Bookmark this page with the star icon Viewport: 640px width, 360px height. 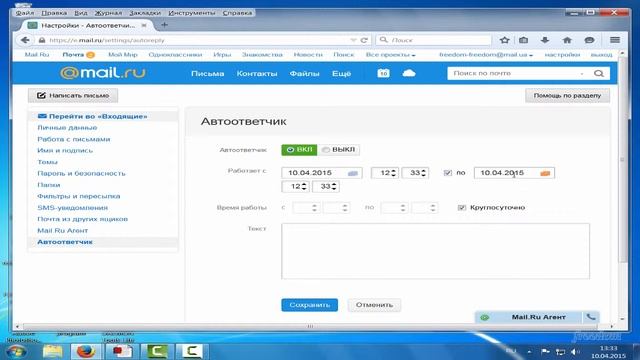point(504,40)
